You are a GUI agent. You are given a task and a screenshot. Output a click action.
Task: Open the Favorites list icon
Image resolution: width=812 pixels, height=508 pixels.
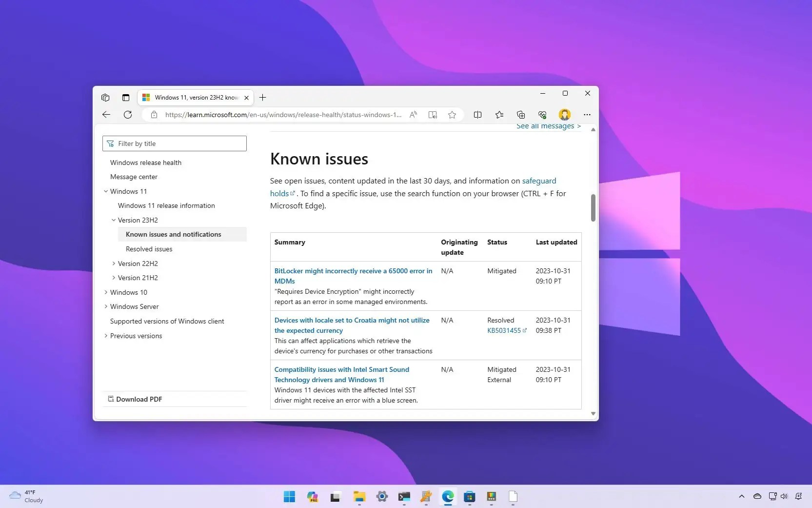(499, 115)
